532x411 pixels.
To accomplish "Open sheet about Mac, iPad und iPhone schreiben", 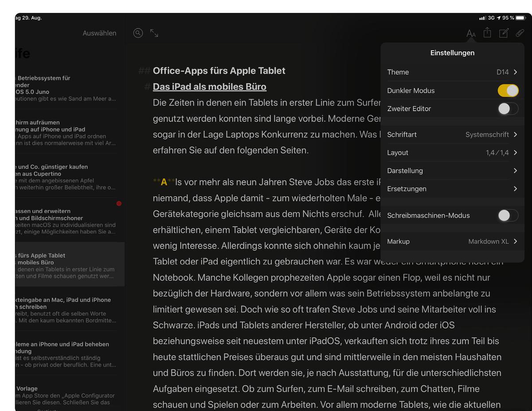I will coord(70,310).
